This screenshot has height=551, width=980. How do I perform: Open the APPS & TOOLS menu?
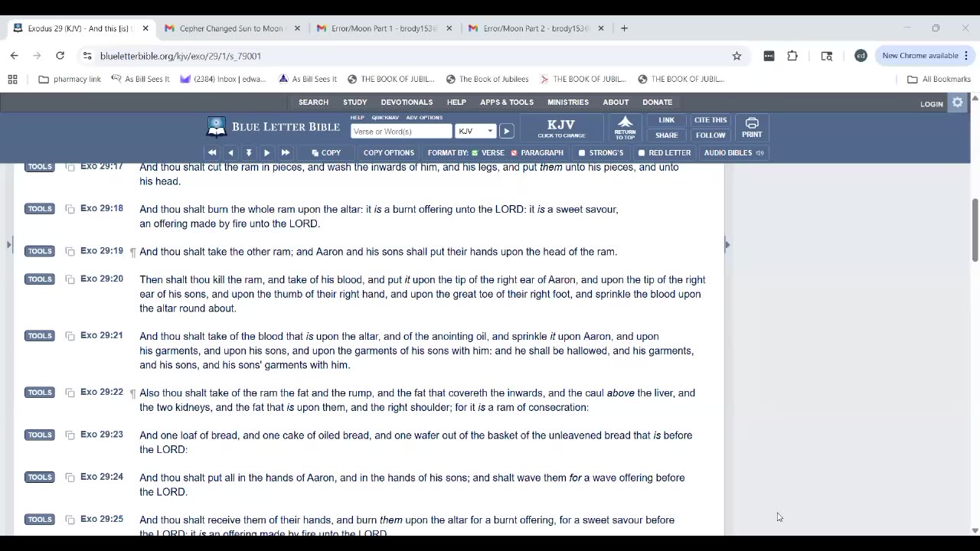[507, 103]
